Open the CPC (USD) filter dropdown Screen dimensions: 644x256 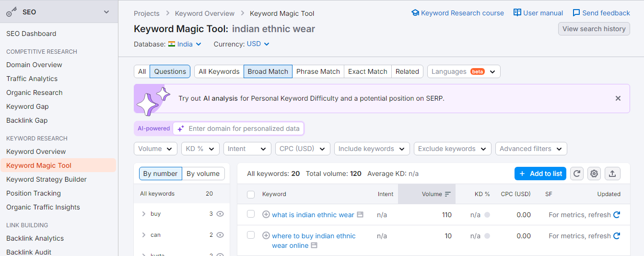tap(303, 149)
